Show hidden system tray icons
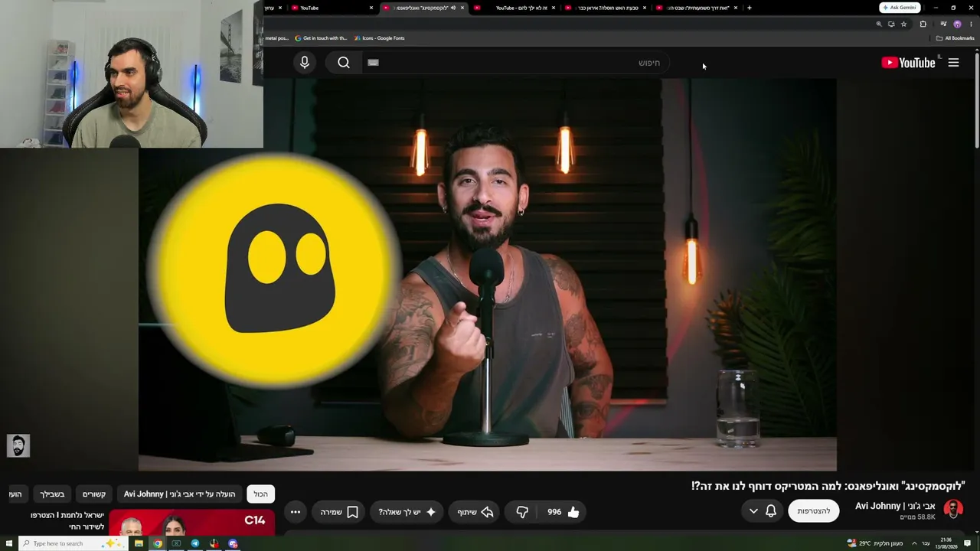The image size is (980, 551). pyautogui.click(x=914, y=543)
